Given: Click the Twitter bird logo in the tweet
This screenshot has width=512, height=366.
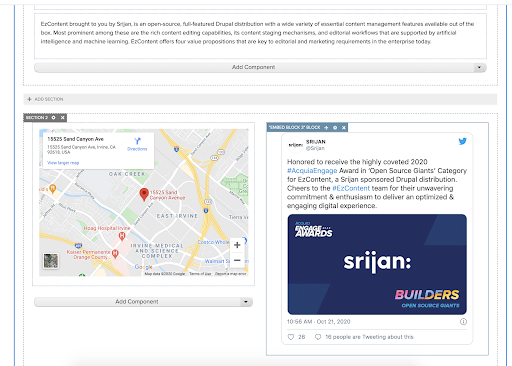Looking at the screenshot, I should (462, 141).
